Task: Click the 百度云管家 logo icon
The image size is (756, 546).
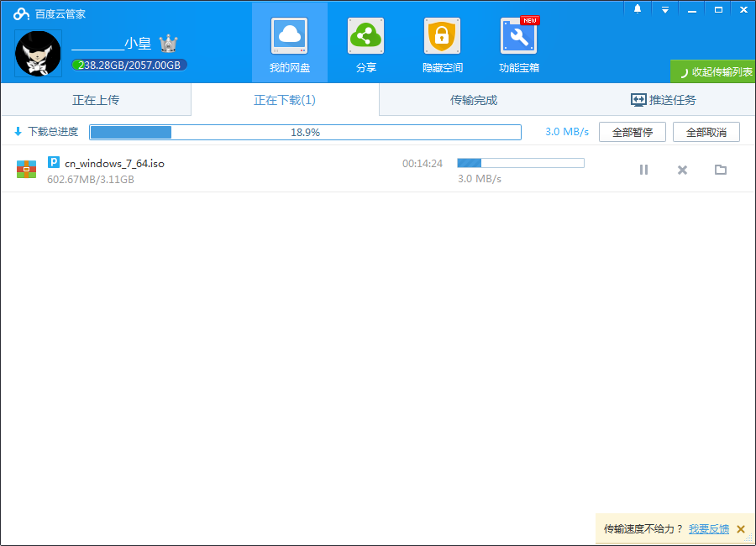Action: click(21, 13)
